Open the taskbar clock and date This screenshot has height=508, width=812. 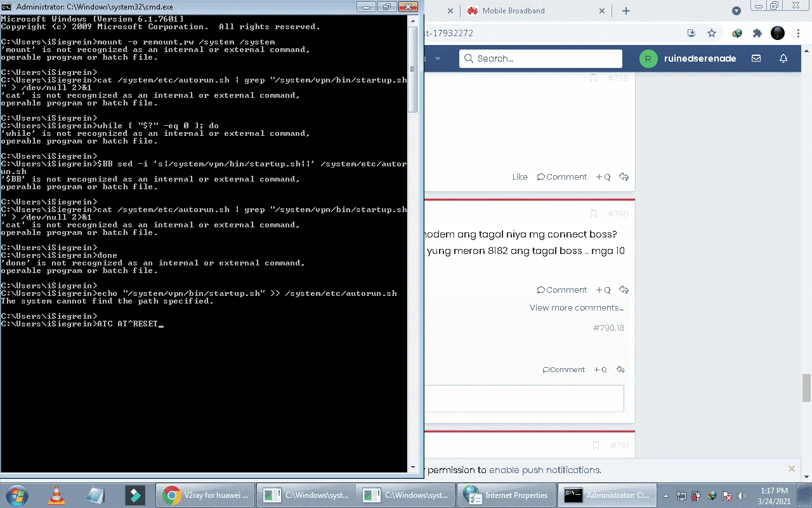(773, 495)
